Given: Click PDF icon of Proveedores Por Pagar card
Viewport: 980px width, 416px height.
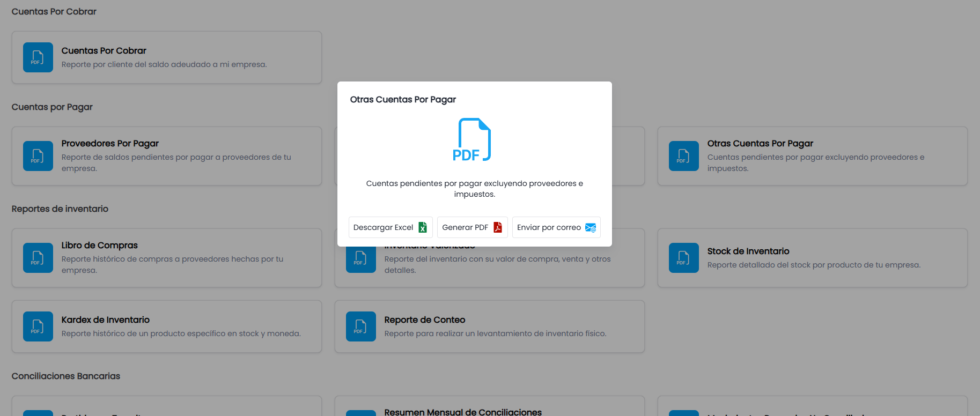Looking at the screenshot, I should [x=38, y=156].
